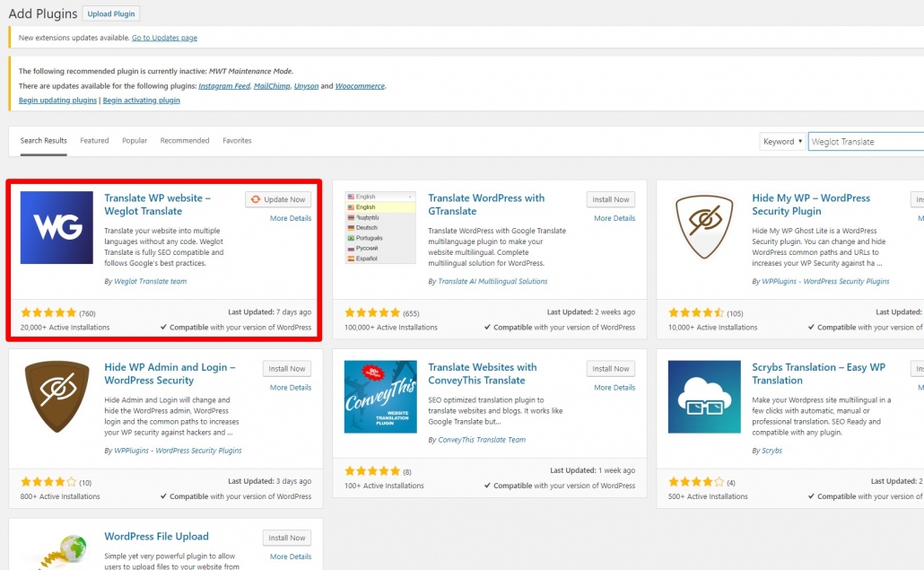Install Hide WP Admin and Login plugin
Viewport: 924px width, 570px height.
[x=287, y=368]
